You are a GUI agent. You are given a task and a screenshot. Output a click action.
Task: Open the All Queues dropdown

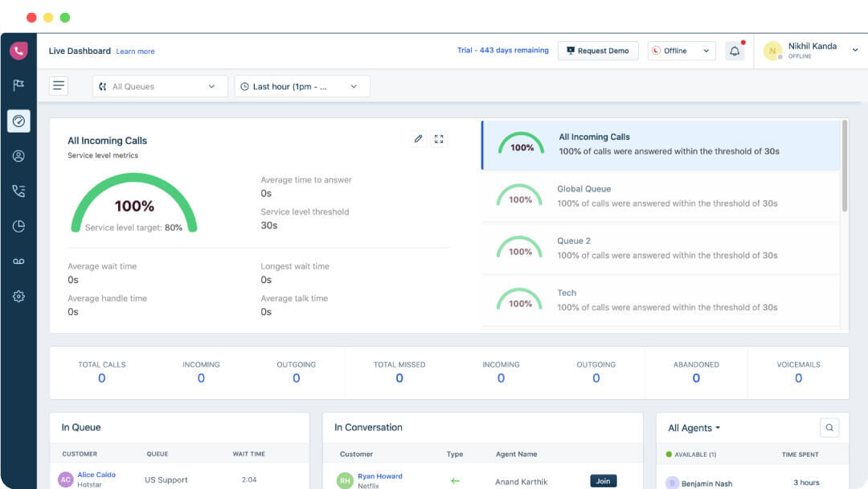point(159,86)
